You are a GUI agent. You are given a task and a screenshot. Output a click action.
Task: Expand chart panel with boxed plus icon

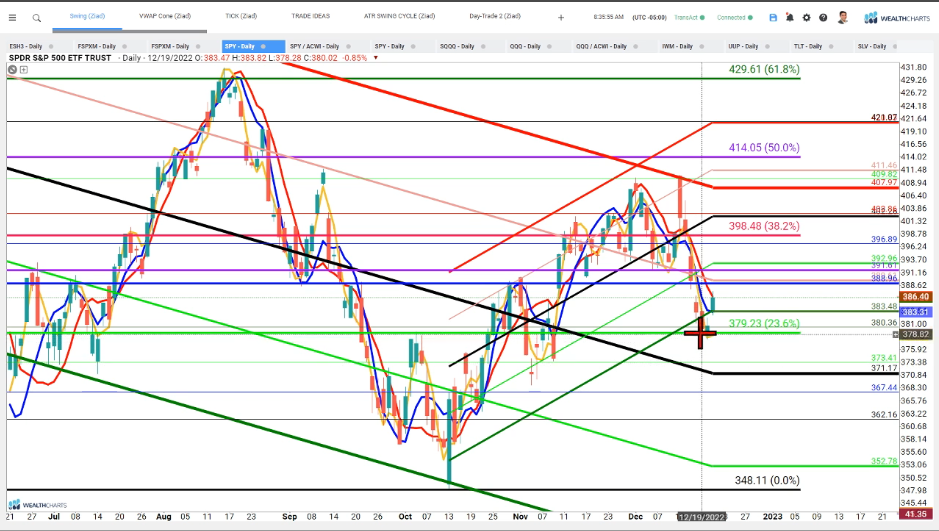tap(23, 69)
